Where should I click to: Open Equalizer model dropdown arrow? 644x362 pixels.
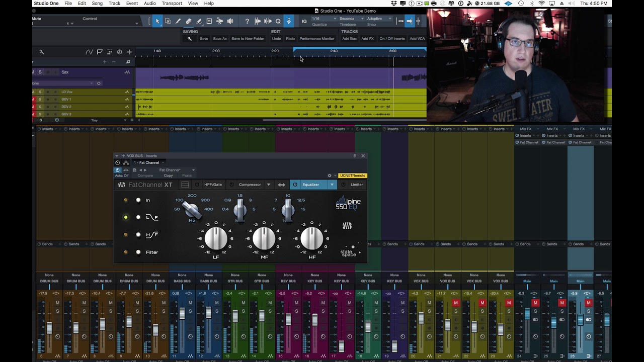pos(332,185)
